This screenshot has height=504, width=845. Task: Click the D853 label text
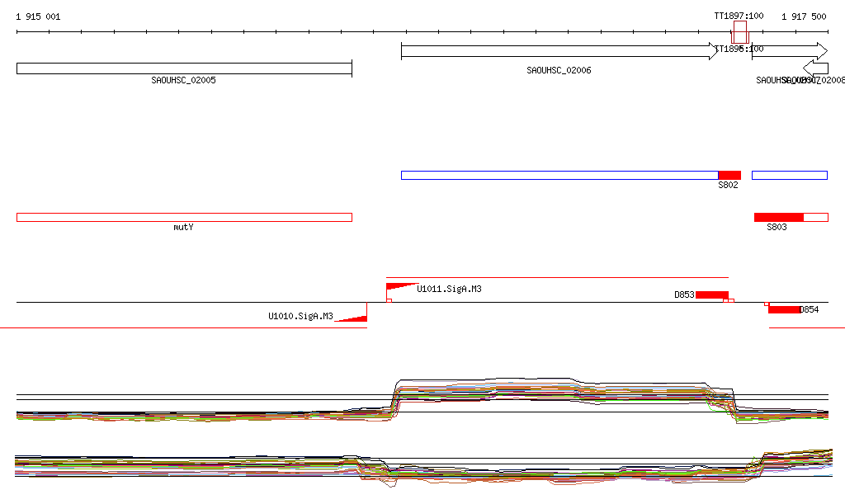[x=684, y=294]
